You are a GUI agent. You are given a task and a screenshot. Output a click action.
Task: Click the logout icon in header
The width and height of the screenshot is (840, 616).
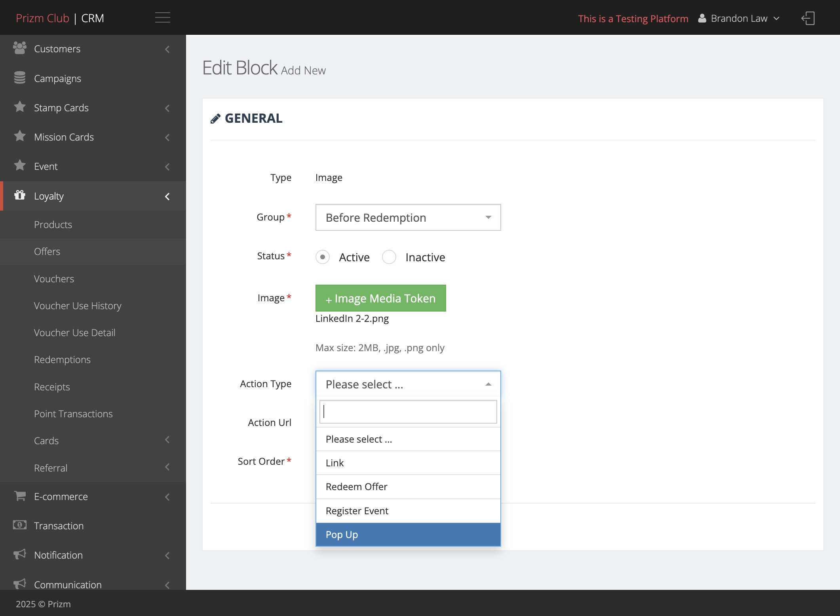click(x=808, y=18)
